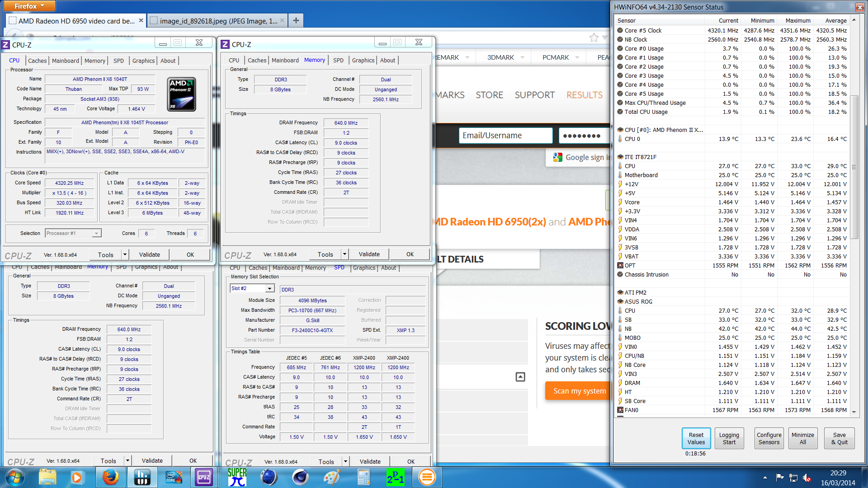Open Configure Sensors button
The image size is (868, 488).
pyautogui.click(x=769, y=438)
